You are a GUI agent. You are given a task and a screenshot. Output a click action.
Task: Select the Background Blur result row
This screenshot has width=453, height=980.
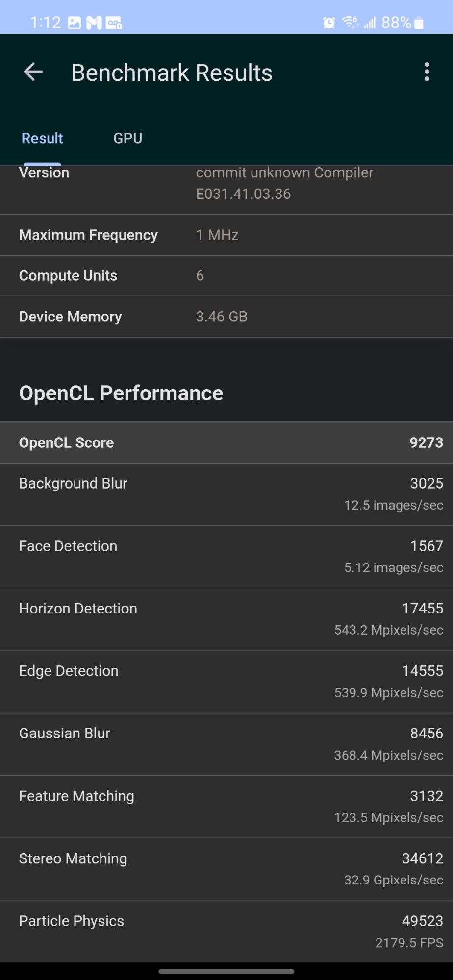coord(226,494)
